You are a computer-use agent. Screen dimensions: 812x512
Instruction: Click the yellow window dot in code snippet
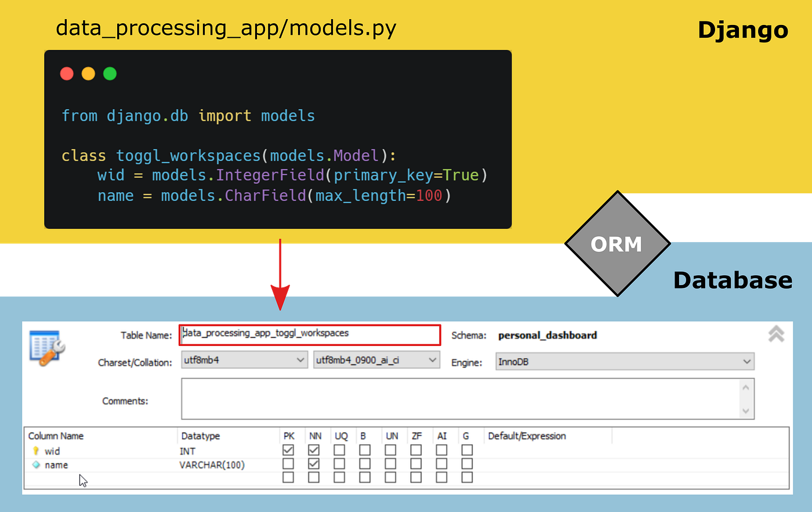(x=88, y=74)
